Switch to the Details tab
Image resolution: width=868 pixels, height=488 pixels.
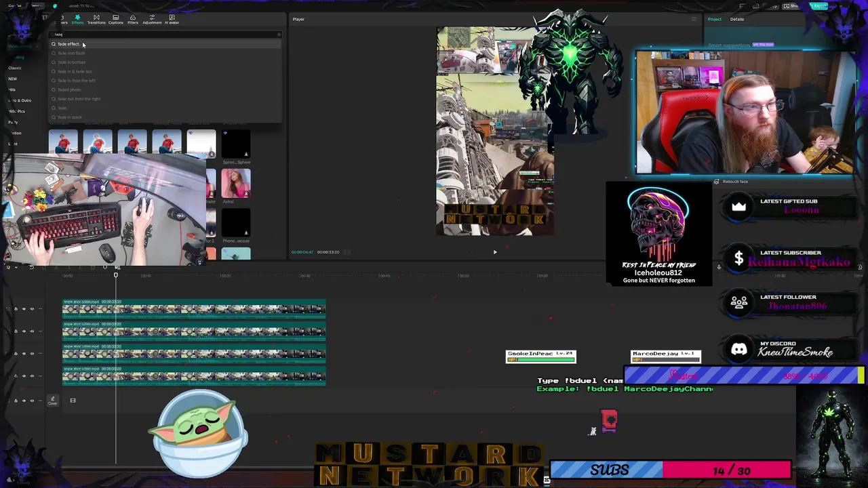pyautogui.click(x=737, y=19)
